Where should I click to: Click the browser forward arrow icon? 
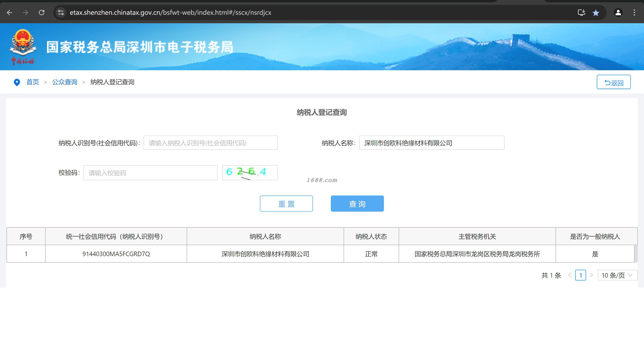[25, 13]
